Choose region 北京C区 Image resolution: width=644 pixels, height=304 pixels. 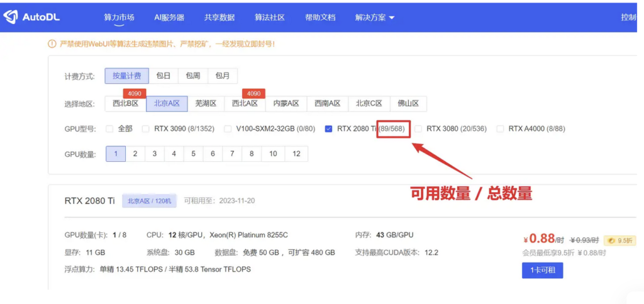(369, 103)
